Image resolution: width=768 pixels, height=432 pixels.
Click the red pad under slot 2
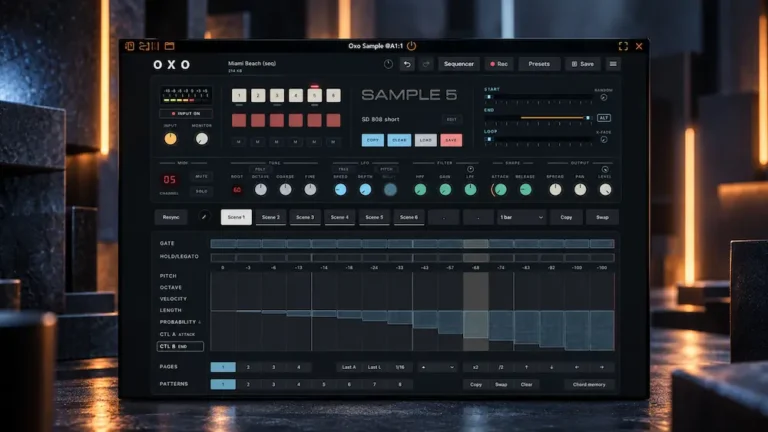[258, 120]
